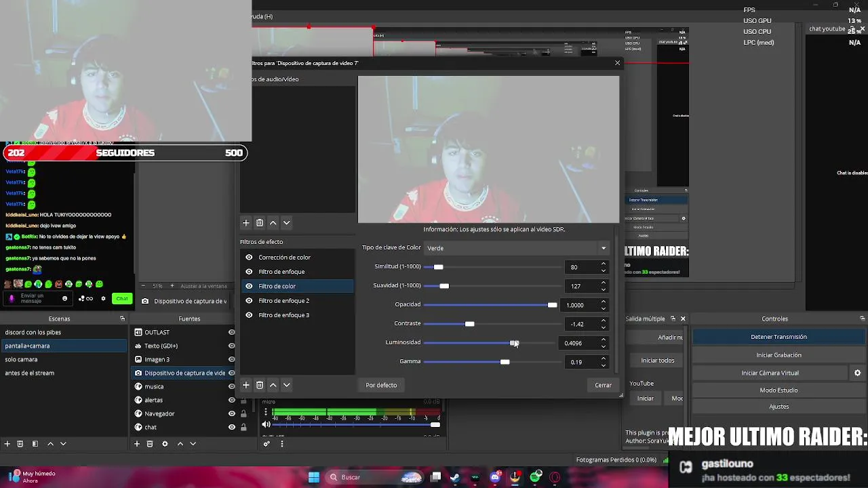868x488 pixels.
Task: Close filters dialog with Cerrar button
Action: click(603, 385)
